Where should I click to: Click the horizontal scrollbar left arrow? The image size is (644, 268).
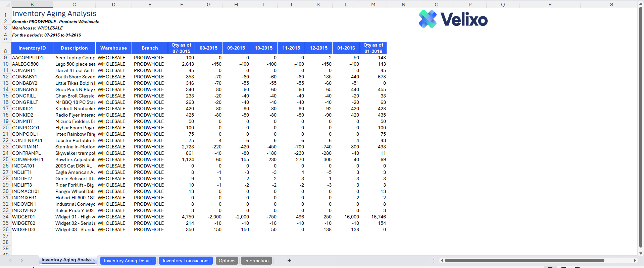(x=442, y=260)
